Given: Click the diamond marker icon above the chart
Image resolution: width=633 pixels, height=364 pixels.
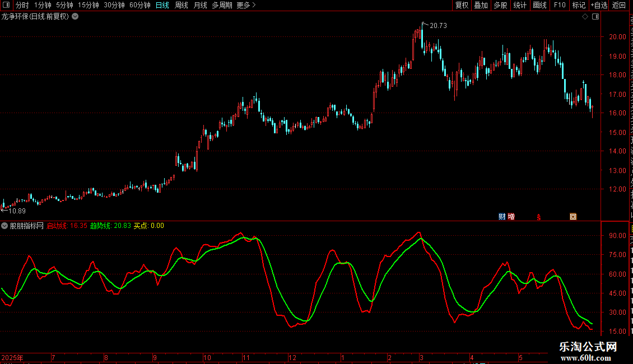Looking at the screenshot, I should [x=585, y=17].
